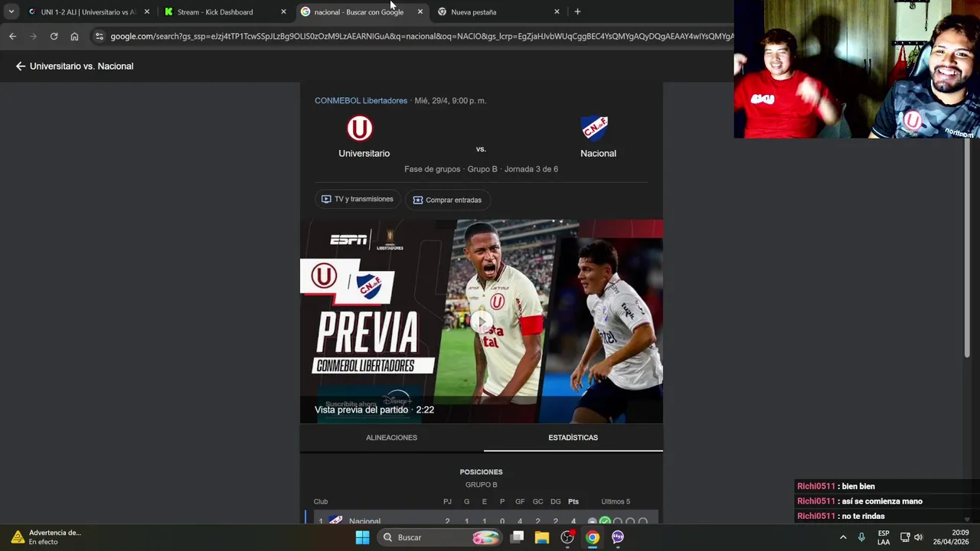
Task: Click the address bar URL
Action: [x=422, y=36]
